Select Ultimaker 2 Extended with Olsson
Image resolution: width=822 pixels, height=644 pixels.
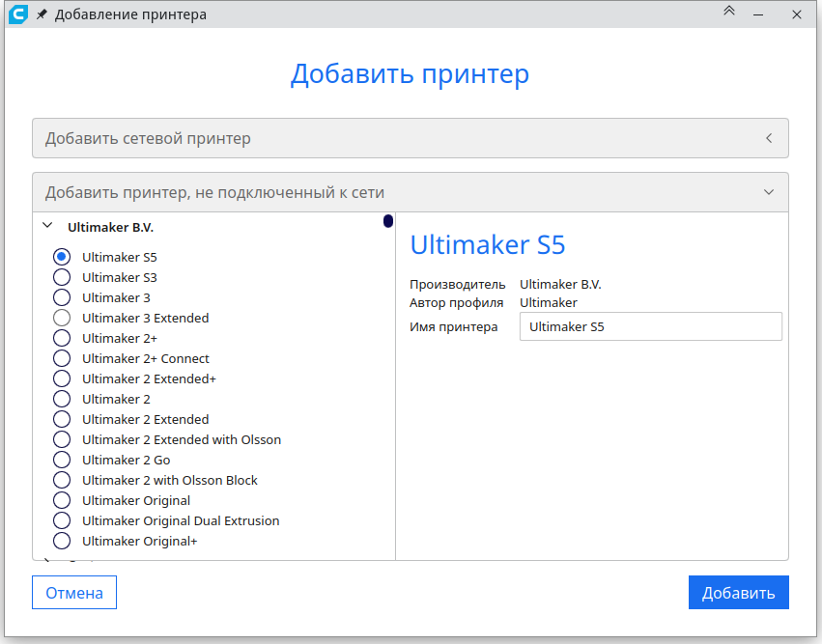click(x=62, y=439)
